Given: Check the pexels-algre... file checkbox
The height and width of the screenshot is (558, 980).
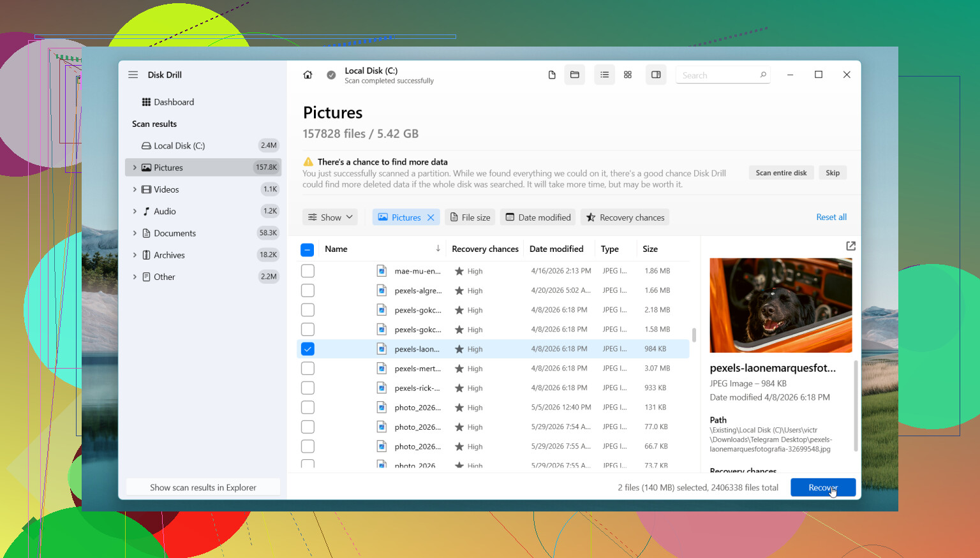Looking at the screenshot, I should pos(308,290).
